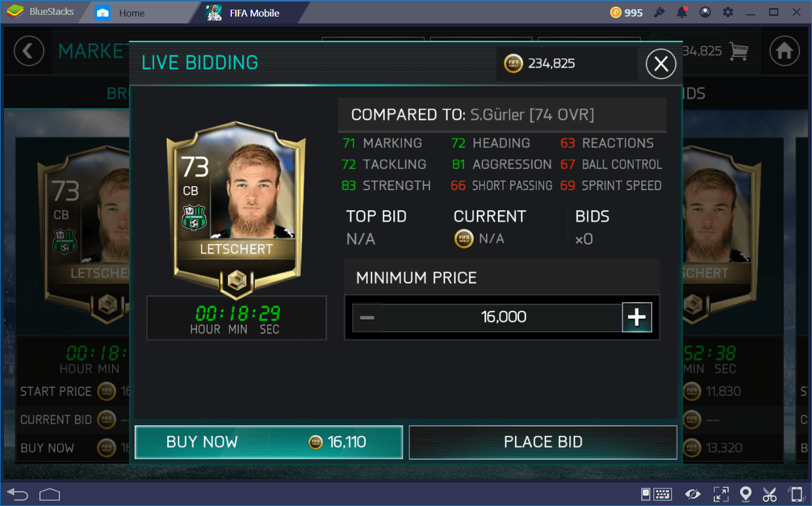Increase bid with the plus button

pos(637,317)
